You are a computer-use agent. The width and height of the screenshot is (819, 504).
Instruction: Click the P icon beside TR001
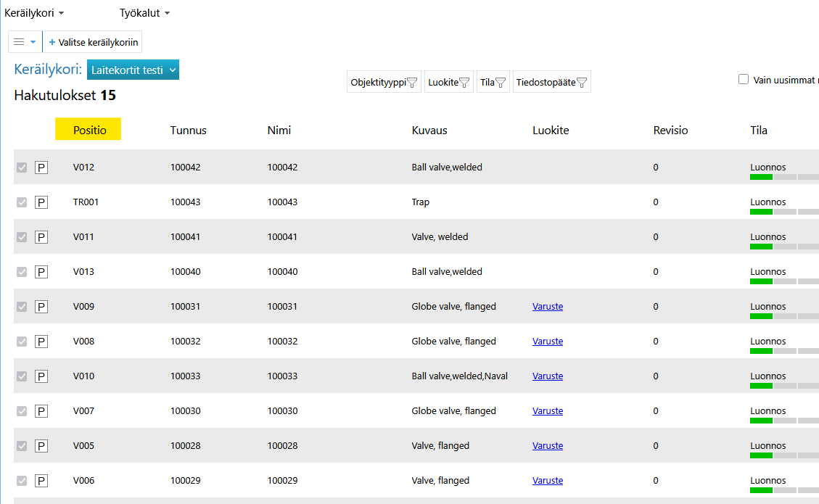point(41,202)
